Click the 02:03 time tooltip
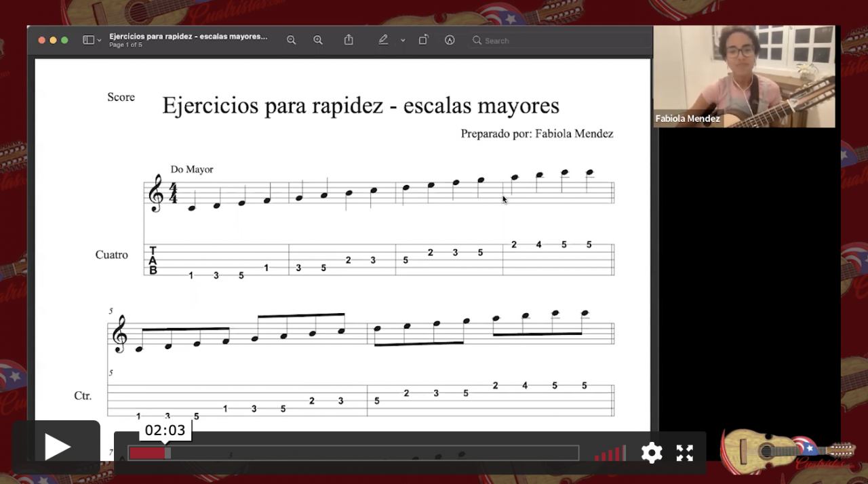Viewport: 868px width, 484px height. [x=165, y=430]
